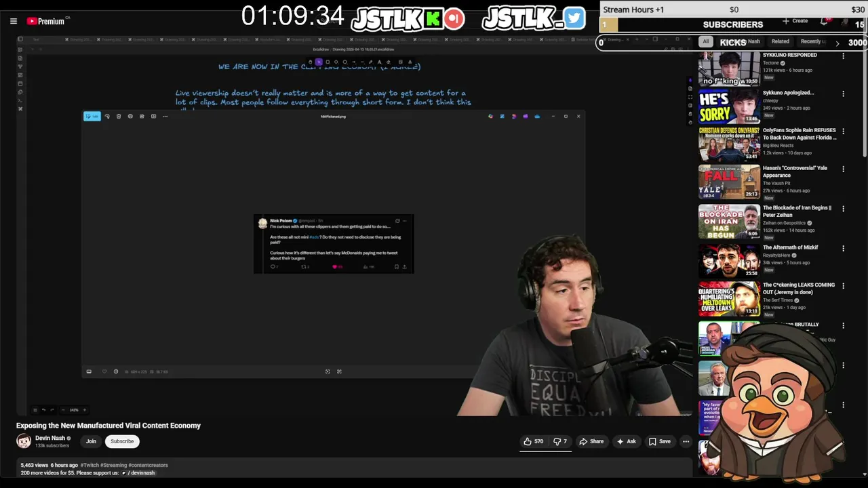
Task: Dislike the video showing 7 dislikes
Action: [561, 441]
